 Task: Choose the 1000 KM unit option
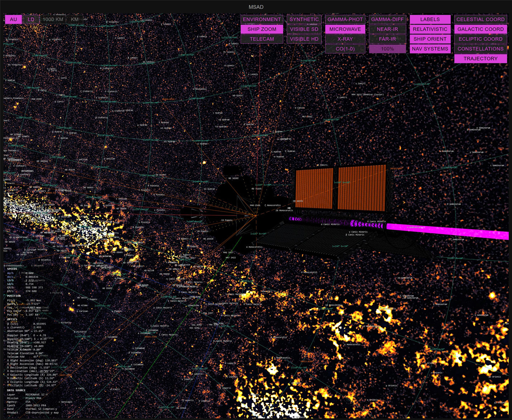(53, 19)
